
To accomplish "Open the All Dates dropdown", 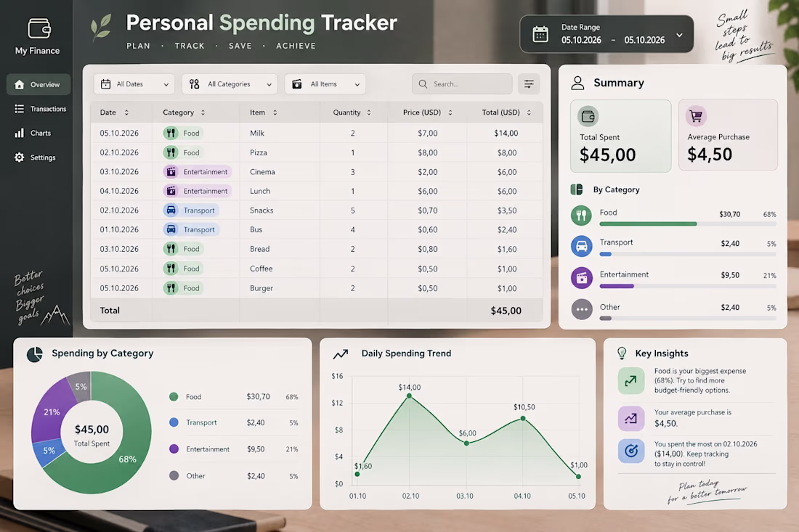I will 134,84.
